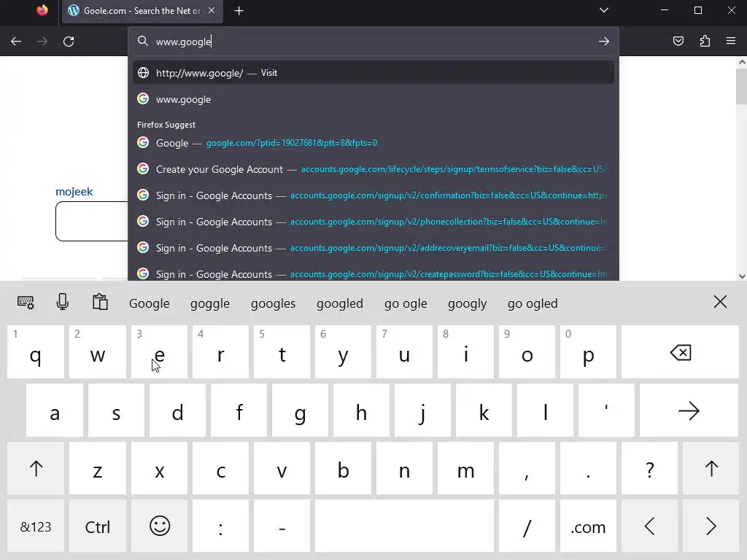747x560 pixels.
Task: Switch to &123 symbols layout
Action: tap(36, 526)
